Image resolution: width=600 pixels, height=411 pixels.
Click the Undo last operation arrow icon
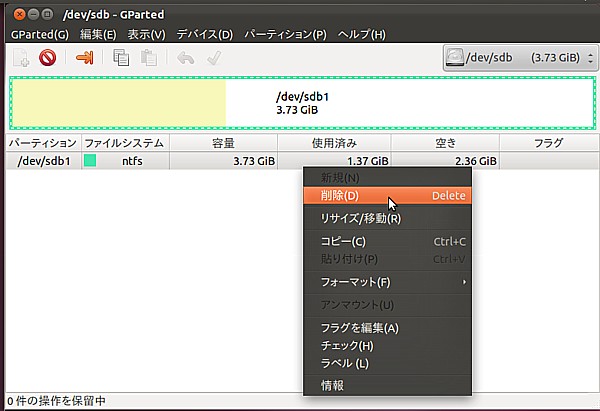point(186,58)
